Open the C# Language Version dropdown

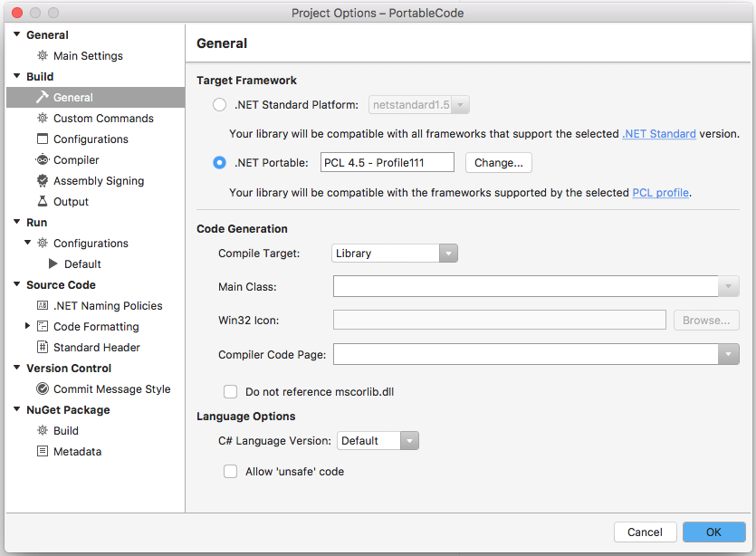pyautogui.click(x=378, y=441)
